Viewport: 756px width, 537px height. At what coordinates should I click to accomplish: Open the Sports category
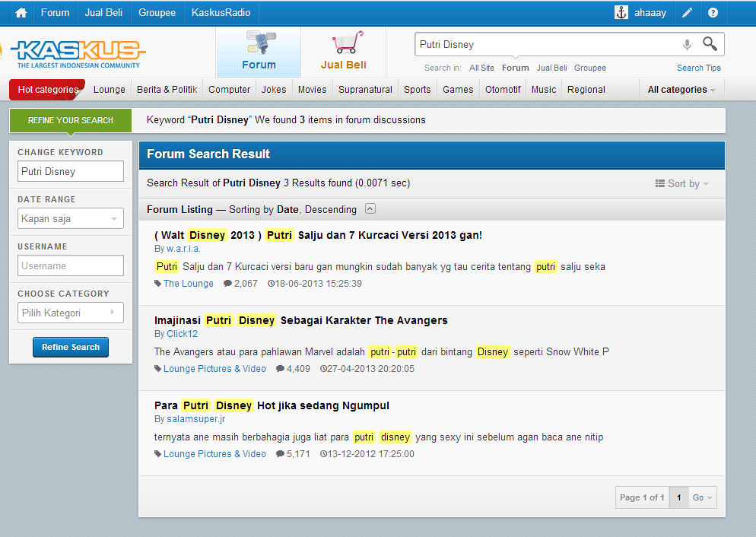(x=417, y=90)
